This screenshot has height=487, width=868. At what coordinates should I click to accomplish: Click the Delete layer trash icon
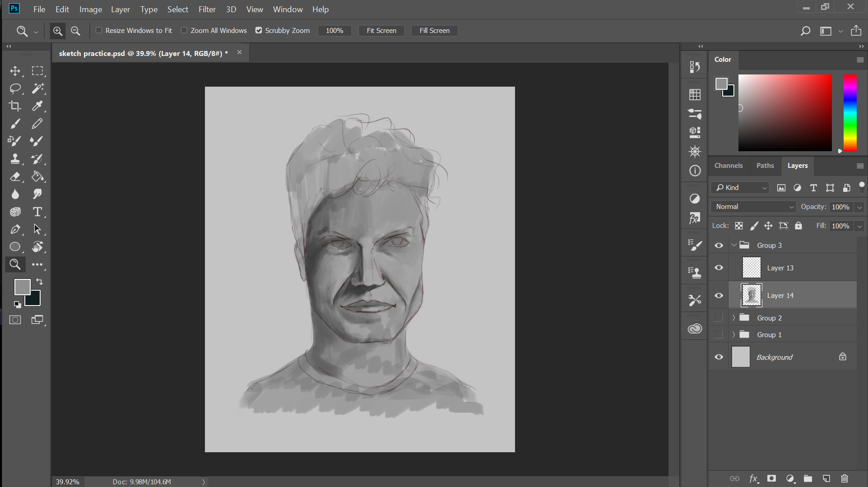[x=845, y=478]
